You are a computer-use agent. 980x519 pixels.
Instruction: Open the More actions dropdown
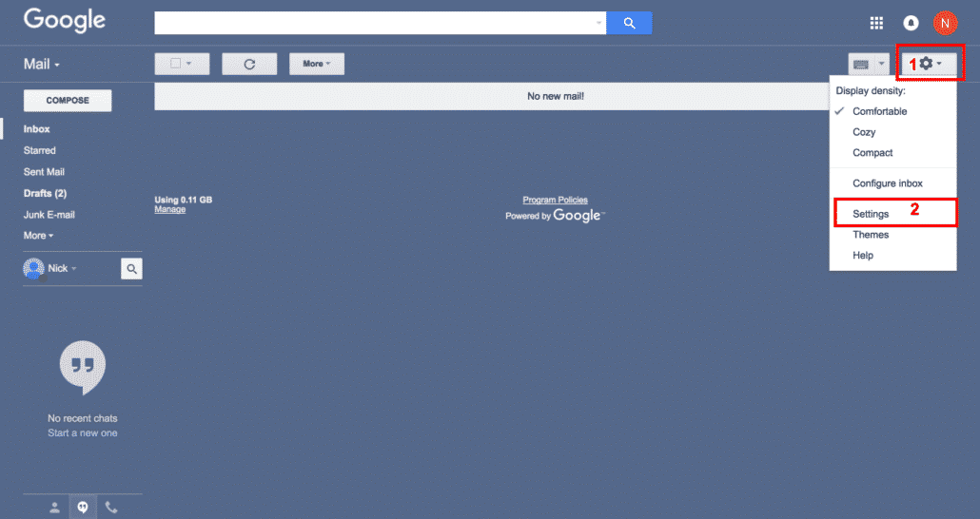click(316, 64)
